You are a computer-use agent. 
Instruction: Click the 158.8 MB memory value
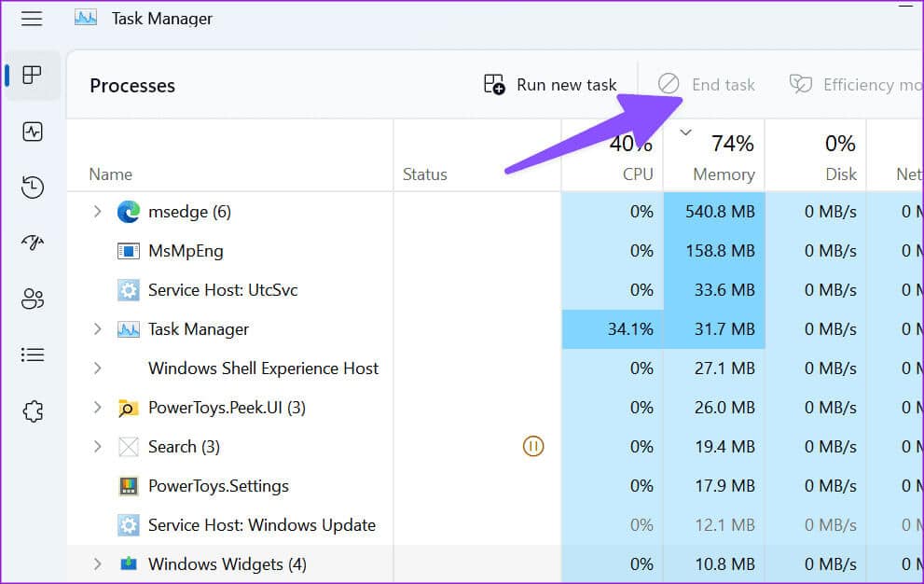coord(720,251)
